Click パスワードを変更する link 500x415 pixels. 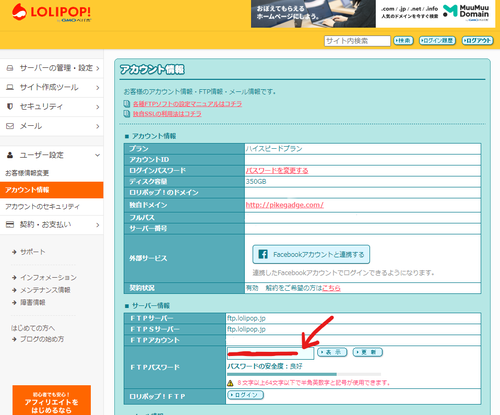[277, 171]
